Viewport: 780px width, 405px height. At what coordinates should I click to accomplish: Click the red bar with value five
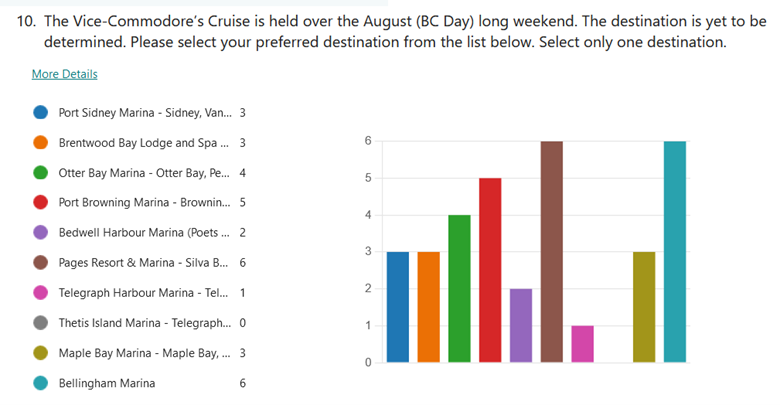tap(490, 270)
